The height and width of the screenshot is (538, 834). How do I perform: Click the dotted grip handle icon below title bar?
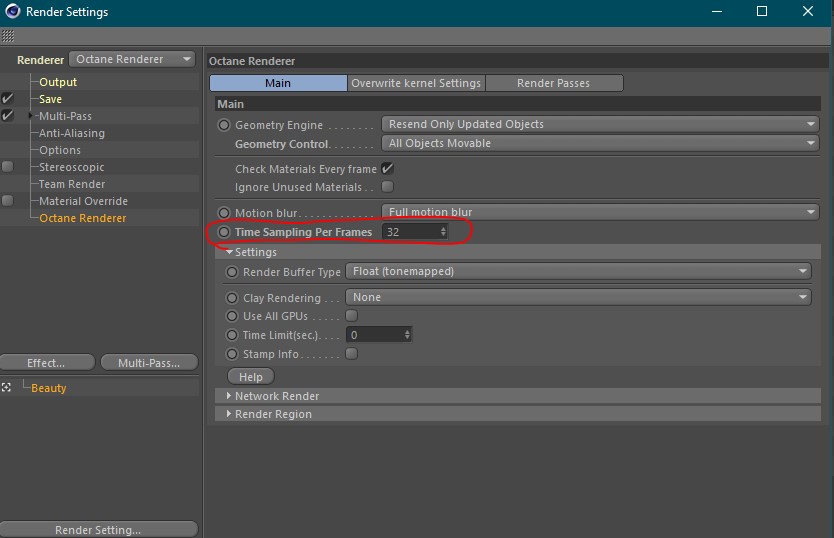point(8,36)
